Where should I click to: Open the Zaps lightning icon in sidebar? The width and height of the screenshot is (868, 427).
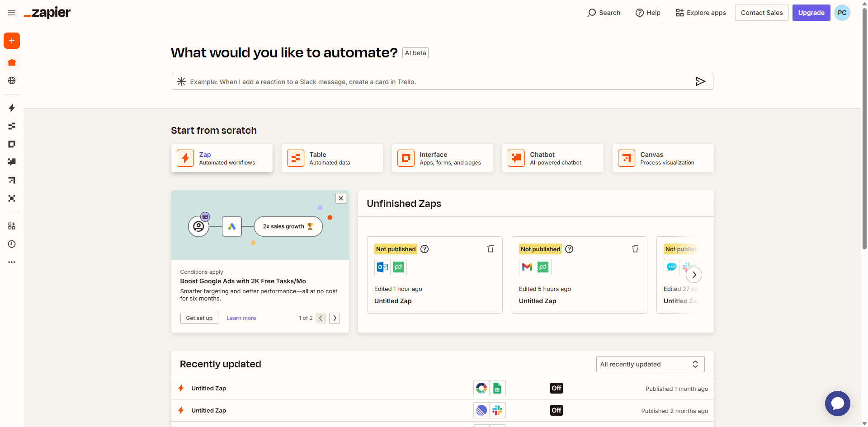tap(12, 108)
